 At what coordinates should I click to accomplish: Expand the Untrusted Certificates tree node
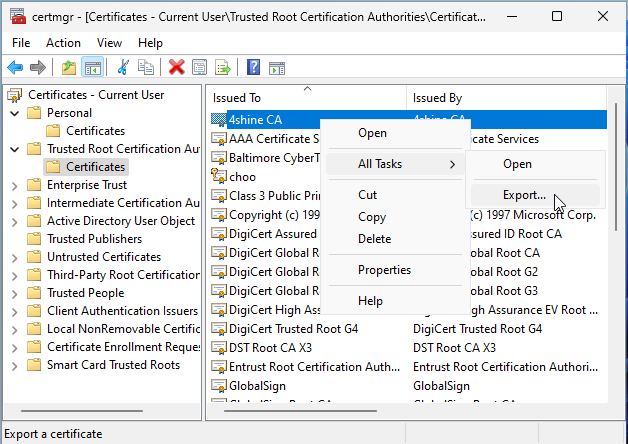coord(15,257)
